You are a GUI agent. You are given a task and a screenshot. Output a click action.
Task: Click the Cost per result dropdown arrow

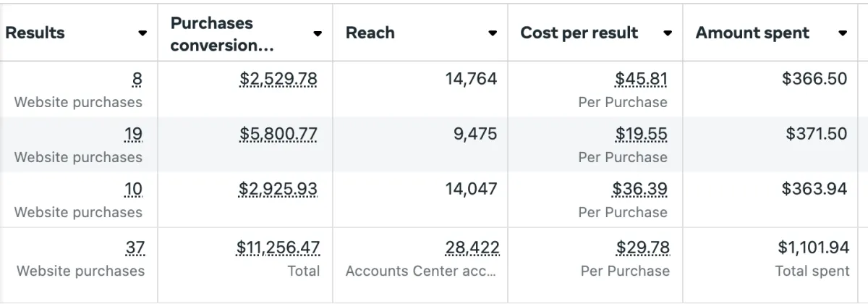pos(668,33)
